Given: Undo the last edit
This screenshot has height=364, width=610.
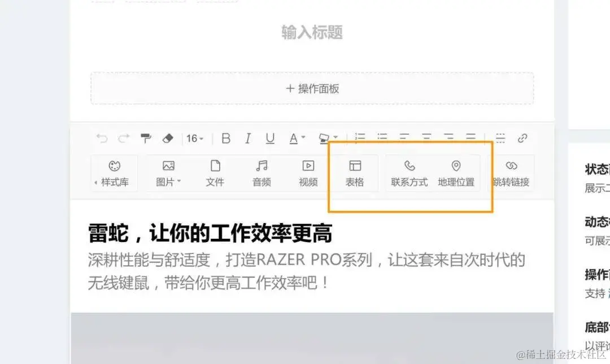Looking at the screenshot, I should (102, 138).
